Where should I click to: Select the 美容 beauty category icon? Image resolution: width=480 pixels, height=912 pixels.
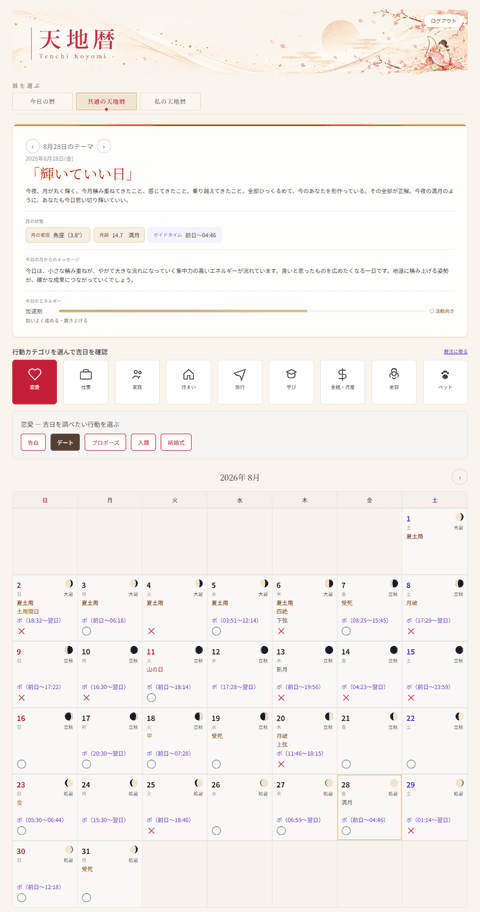[x=394, y=382]
